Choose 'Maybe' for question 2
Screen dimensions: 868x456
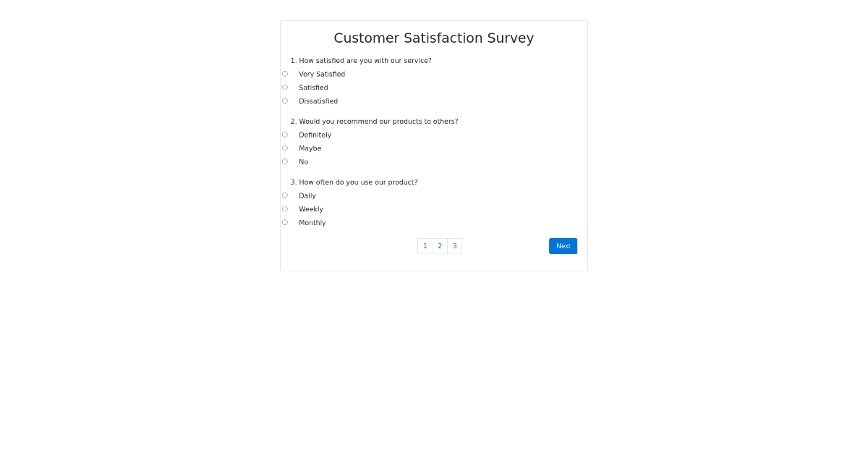pos(284,148)
